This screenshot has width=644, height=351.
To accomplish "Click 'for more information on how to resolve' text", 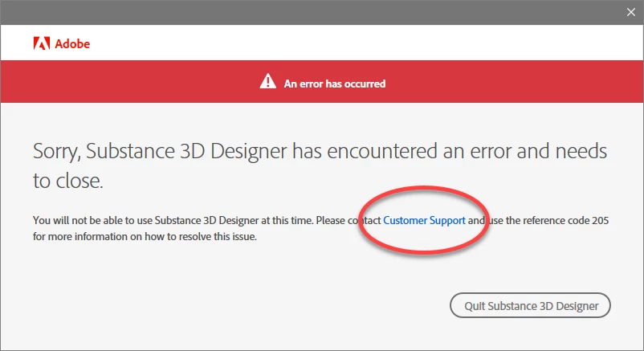I will pos(121,237).
